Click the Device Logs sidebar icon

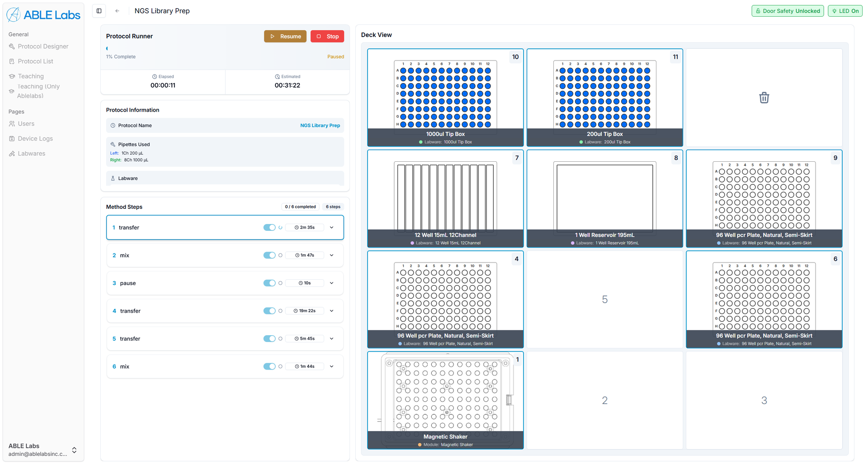12,139
